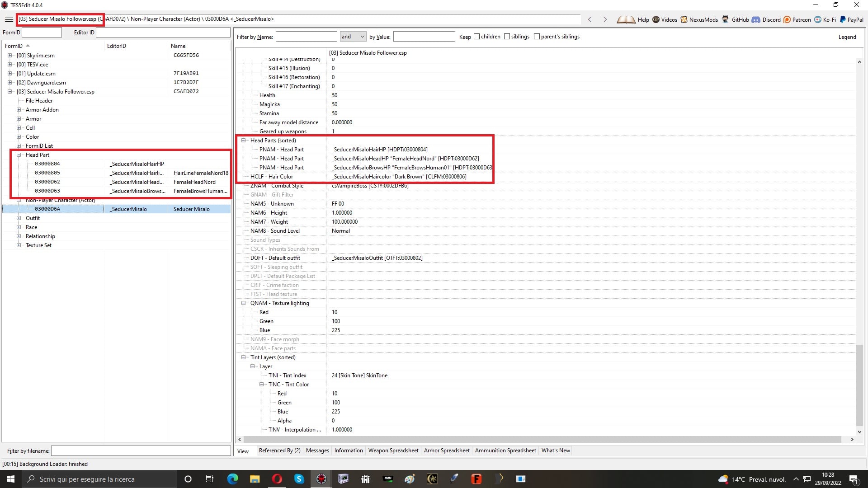Sort by the Name column header
This screenshot has width=868, height=488.
pyautogui.click(x=199, y=46)
